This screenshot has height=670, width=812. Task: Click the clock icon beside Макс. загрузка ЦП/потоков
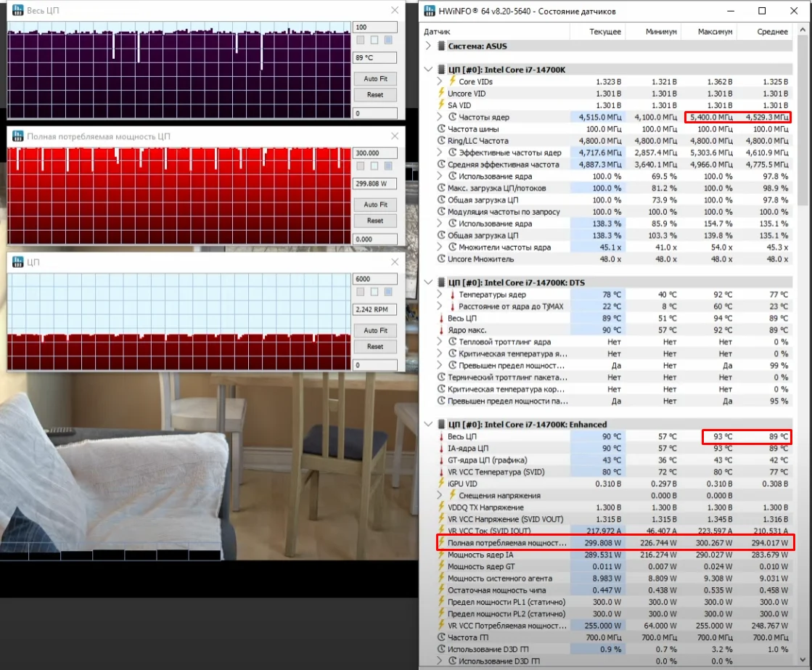441,188
